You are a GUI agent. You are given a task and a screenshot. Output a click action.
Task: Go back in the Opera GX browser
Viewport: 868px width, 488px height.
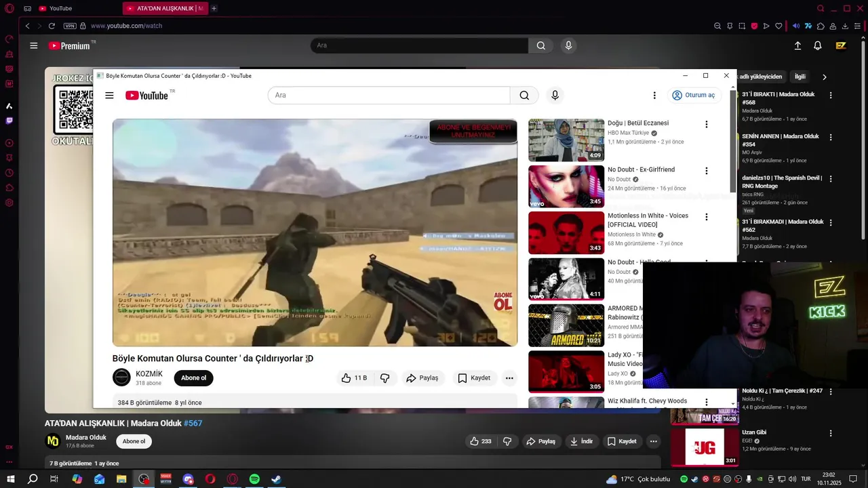coord(27,26)
